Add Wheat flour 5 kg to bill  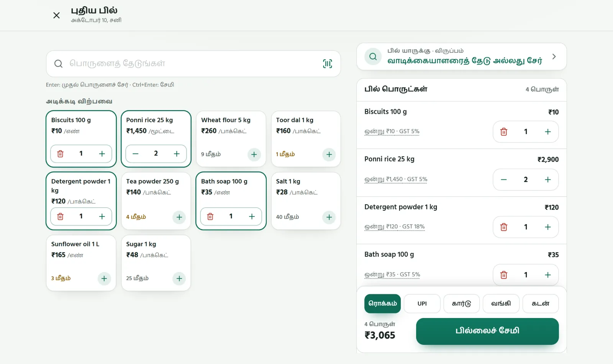pyautogui.click(x=254, y=154)
